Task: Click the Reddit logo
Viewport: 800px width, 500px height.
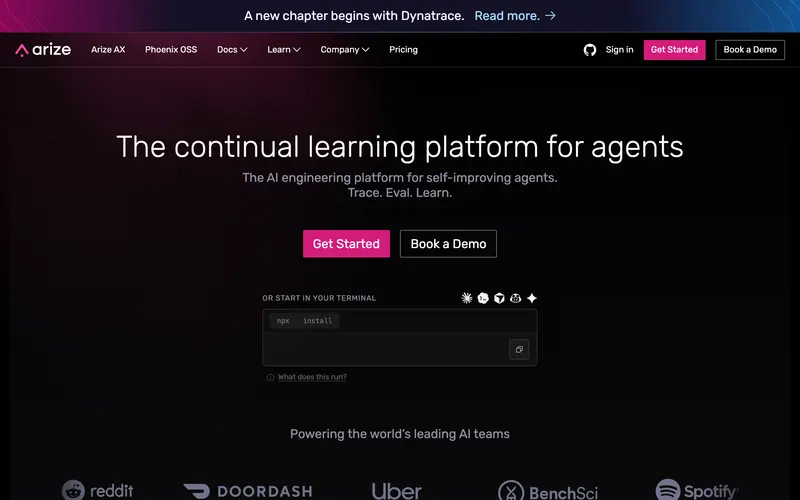Action: coord(97,490)
